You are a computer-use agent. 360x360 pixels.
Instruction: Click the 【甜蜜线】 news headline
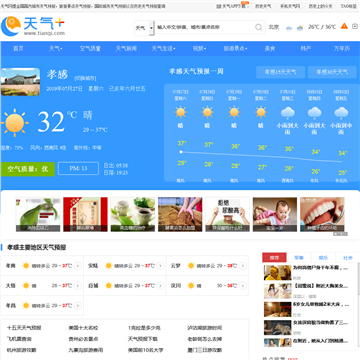click(x=320, y=286)
